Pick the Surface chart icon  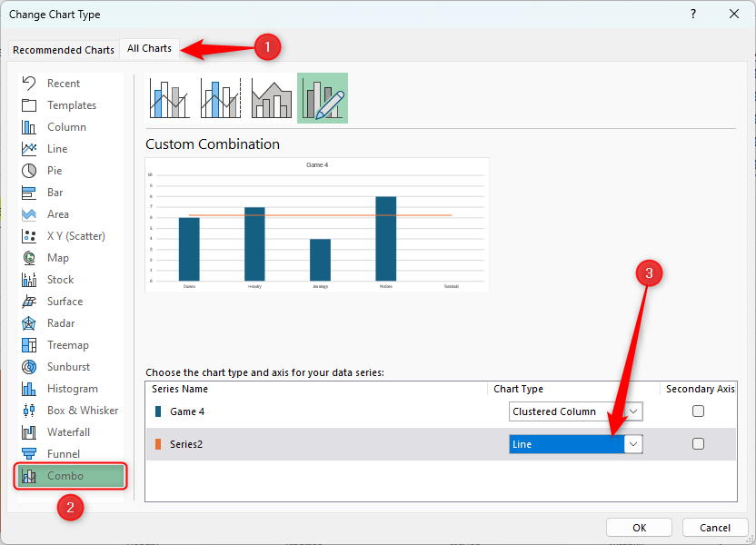point(29,302)
